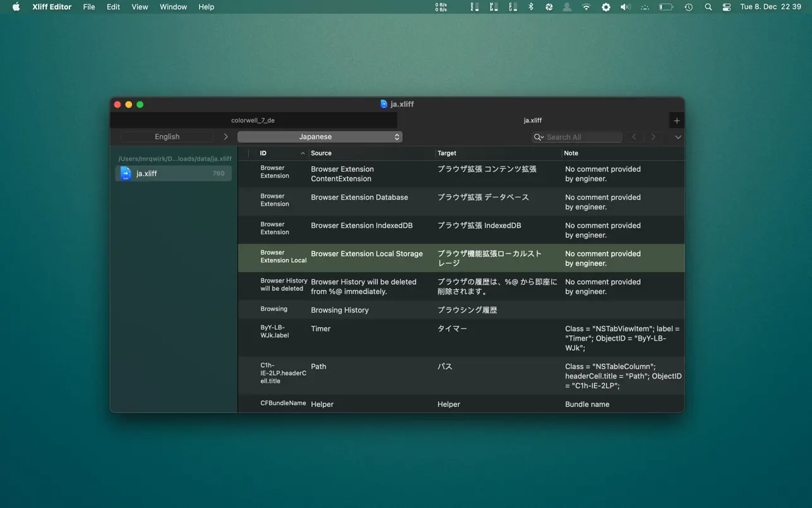Open Wi-Fi menu bar icon
Screen dimensions: 812x508
click(587, 7)
